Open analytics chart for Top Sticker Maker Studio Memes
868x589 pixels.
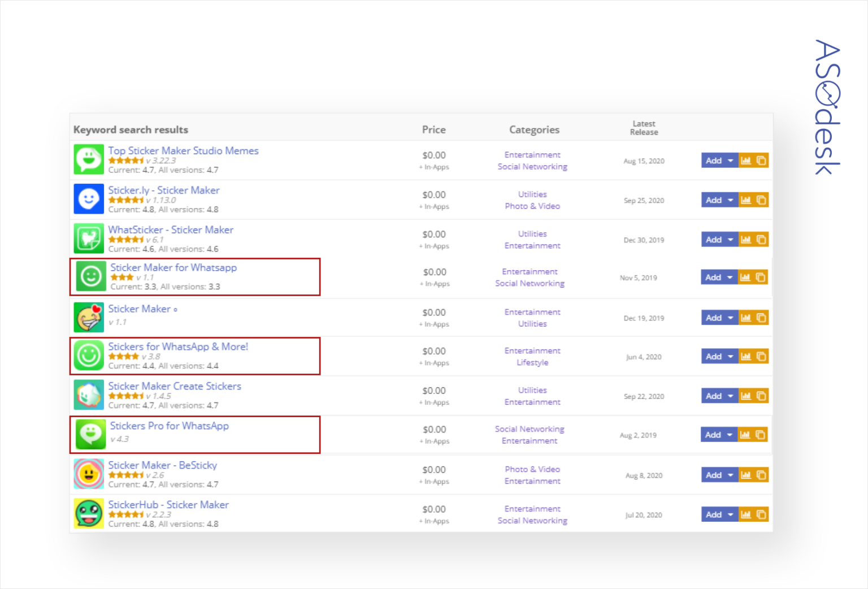pos(746,160)
